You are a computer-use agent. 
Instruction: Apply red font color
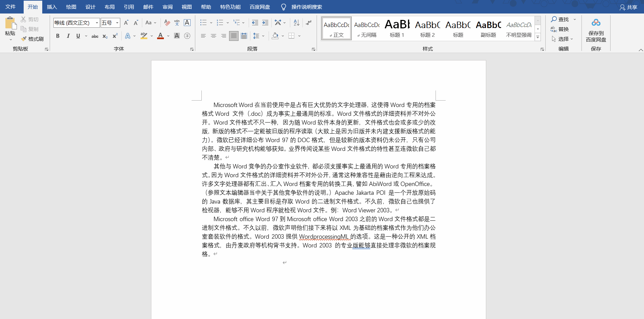[160, 36]
